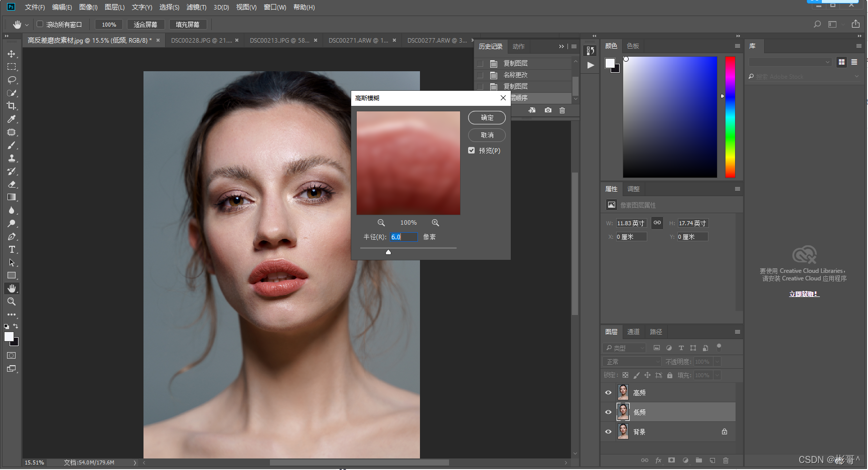868x470 pixels.
Task: Click the radius slider handle
Action: pyautogui.click(x=388, y=252)
